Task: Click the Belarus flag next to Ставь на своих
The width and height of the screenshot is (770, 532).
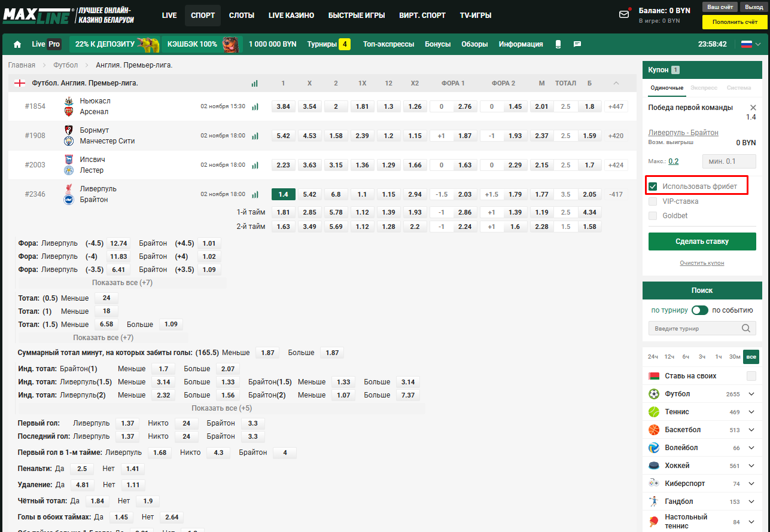Action: (x=654, y=376)
